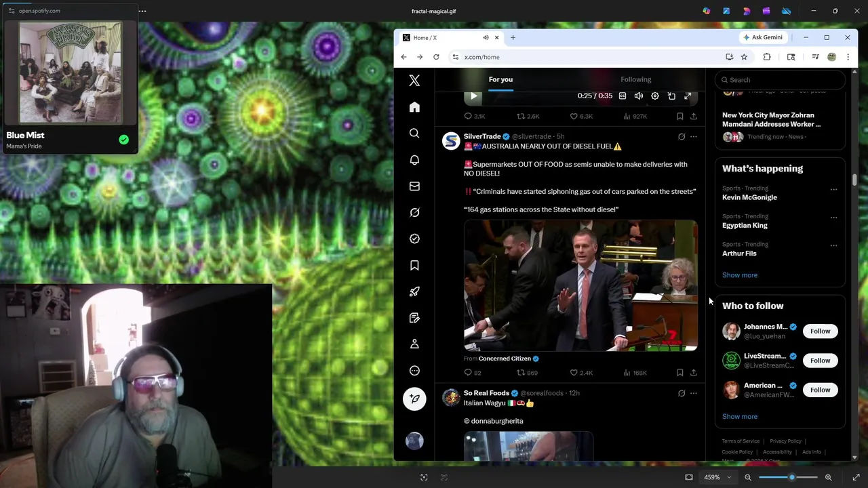Screen dimensions: 868x488
Task: Mute the Home / X tab audio
Action: pyautogui.click(x=486, y=38)
